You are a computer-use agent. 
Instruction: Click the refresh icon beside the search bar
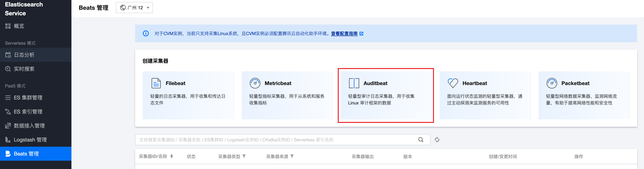pos(437,140)
